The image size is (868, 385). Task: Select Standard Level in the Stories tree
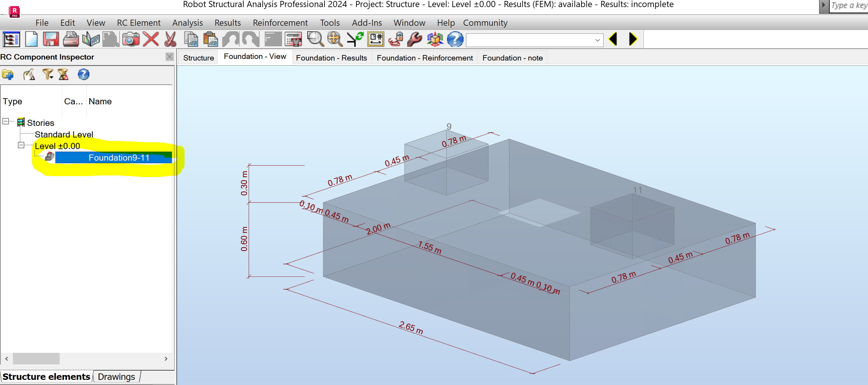64,134
